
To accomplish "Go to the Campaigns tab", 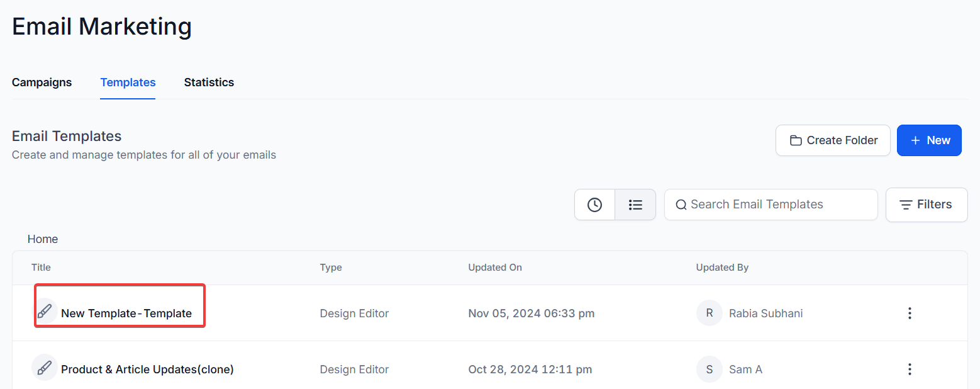I will point(42,82).
